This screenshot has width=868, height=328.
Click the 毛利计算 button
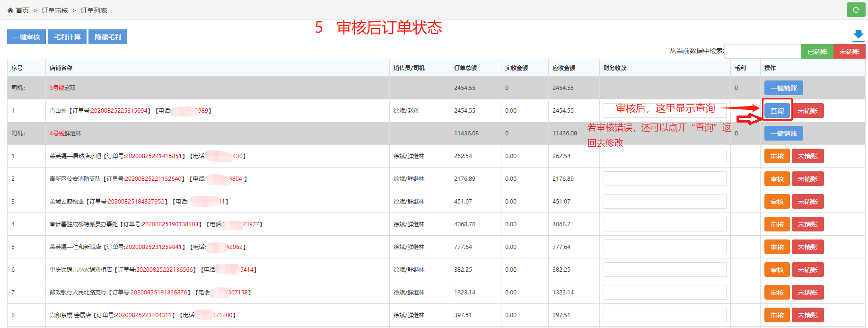point(67,37)
